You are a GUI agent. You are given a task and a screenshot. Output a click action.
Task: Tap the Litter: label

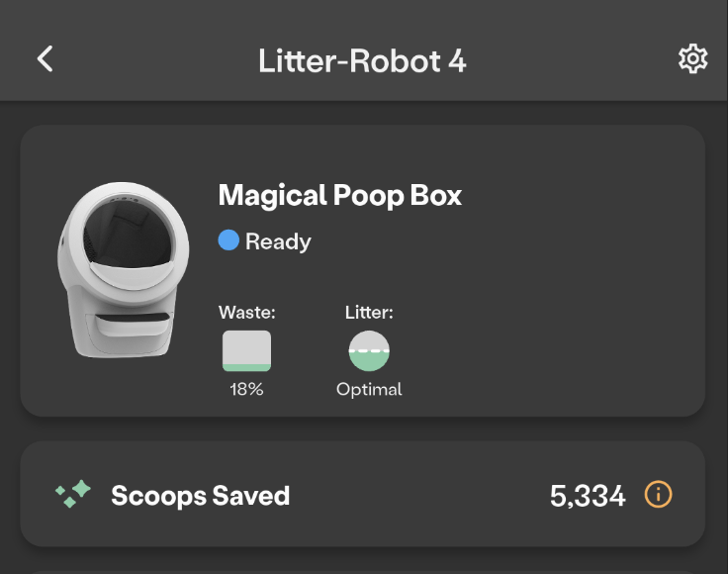coord(369,313)
